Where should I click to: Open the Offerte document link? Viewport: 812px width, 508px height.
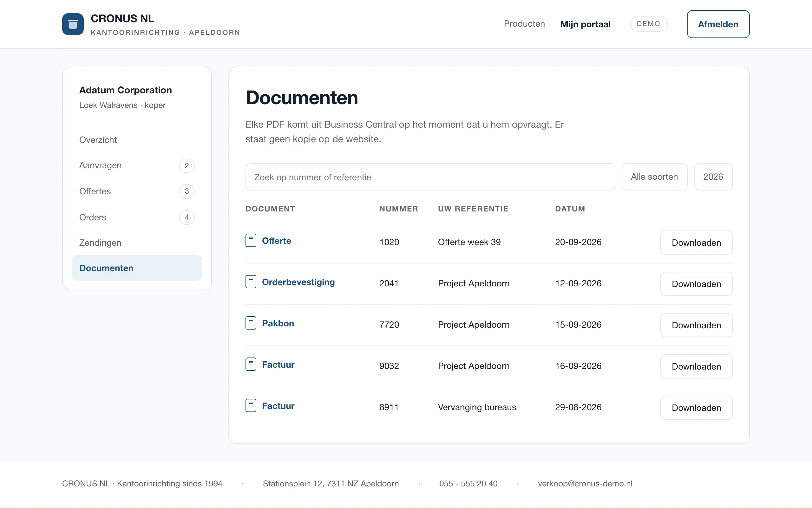coord(277,241)
